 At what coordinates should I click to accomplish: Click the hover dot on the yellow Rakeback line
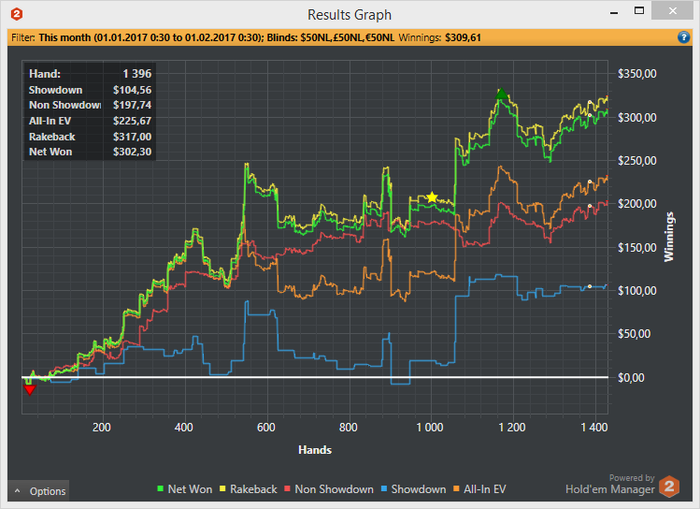tap(590, 102)
